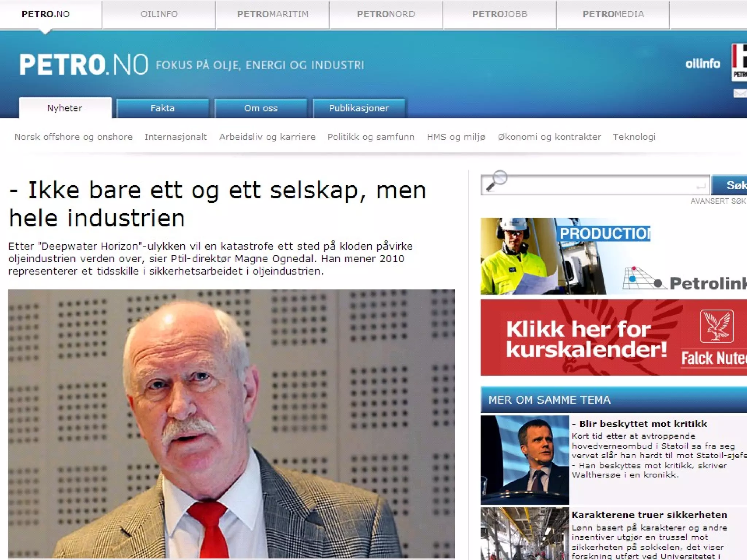The height and width of the screenshot is (560, 747).
Task: Click the Falck Nutec eagle logo
Action: [716, 326]
